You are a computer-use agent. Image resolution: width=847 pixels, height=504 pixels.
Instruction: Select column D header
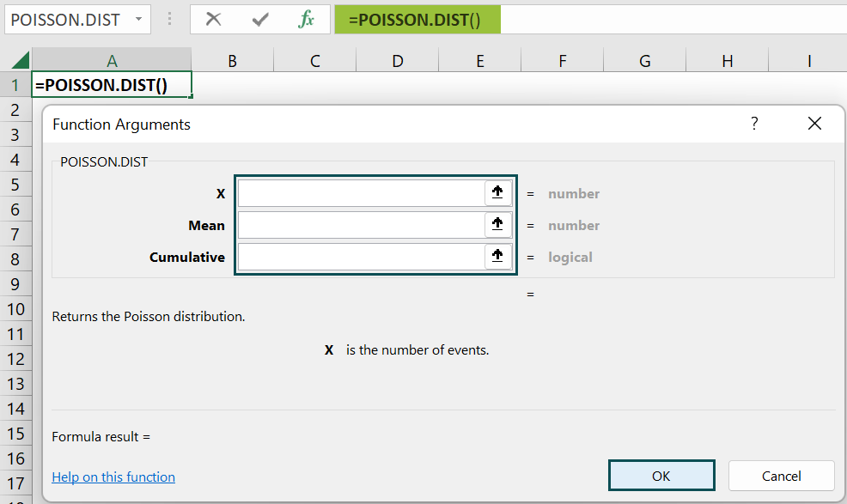click(398, 60)
